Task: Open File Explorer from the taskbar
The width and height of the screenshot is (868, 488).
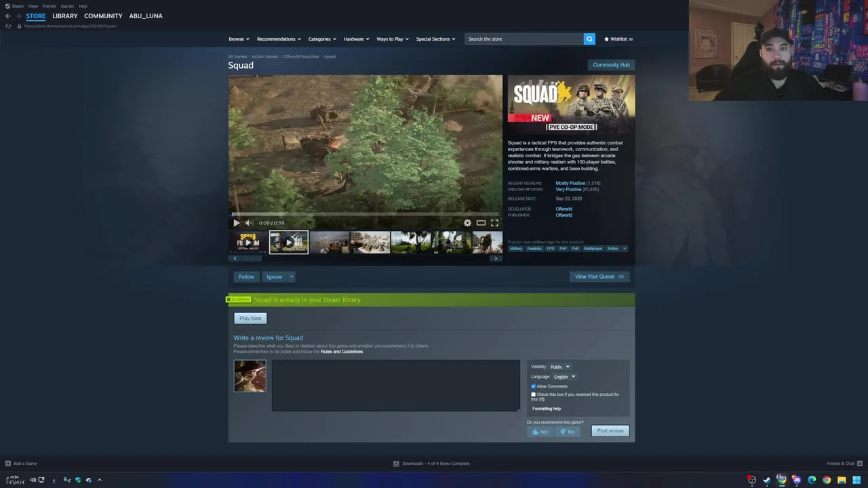Action: pos(842,480)
